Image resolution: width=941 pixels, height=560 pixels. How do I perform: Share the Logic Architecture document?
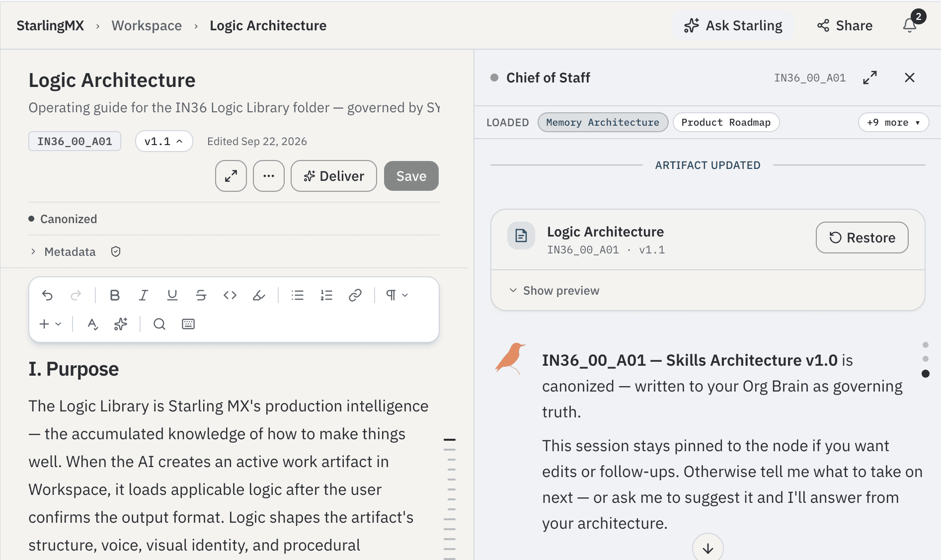coord(845,25)
